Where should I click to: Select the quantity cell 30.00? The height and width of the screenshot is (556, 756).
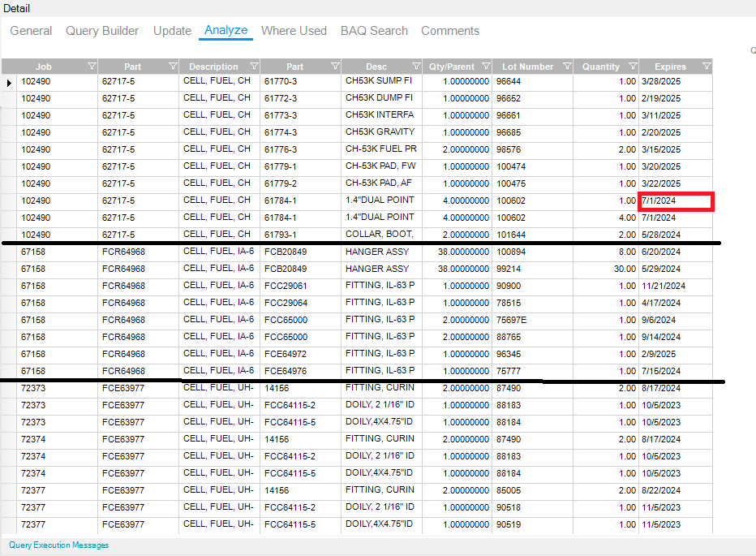tap(606, 269)
